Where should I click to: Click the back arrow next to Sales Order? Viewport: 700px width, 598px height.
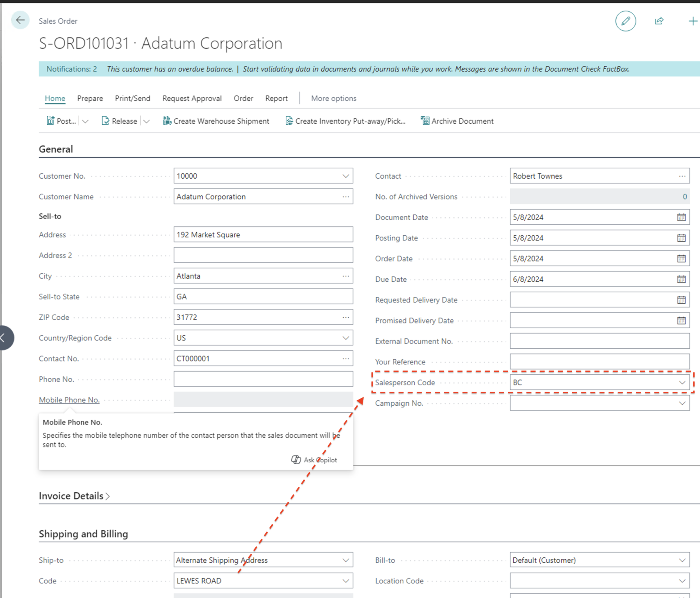pyautogui.click(x=20, y=20)
